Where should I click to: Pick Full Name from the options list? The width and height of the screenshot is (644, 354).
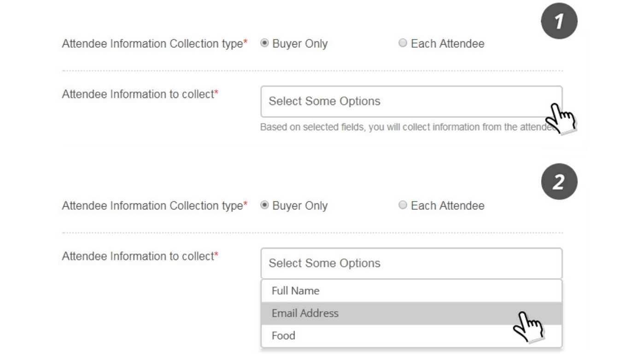point(411,291)
